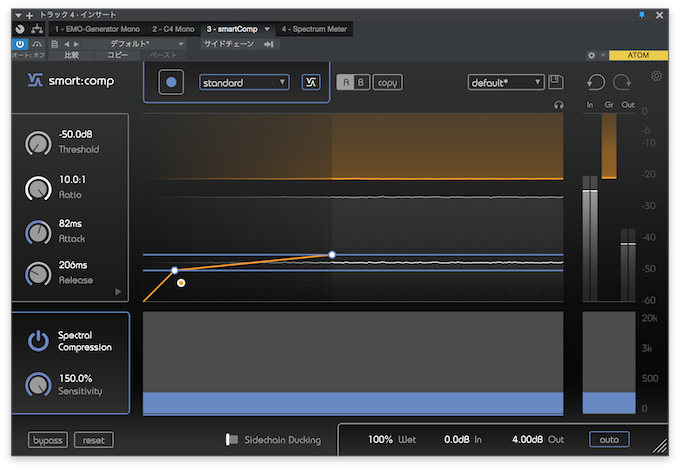Go to next preset with the right arrow
This screenshot has width=680, height=470.
coord(76,44)
